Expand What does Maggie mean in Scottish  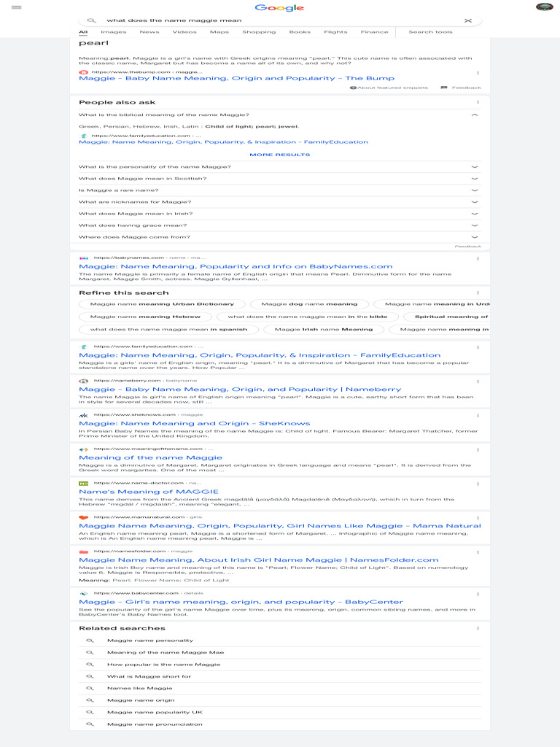(280, 179)
